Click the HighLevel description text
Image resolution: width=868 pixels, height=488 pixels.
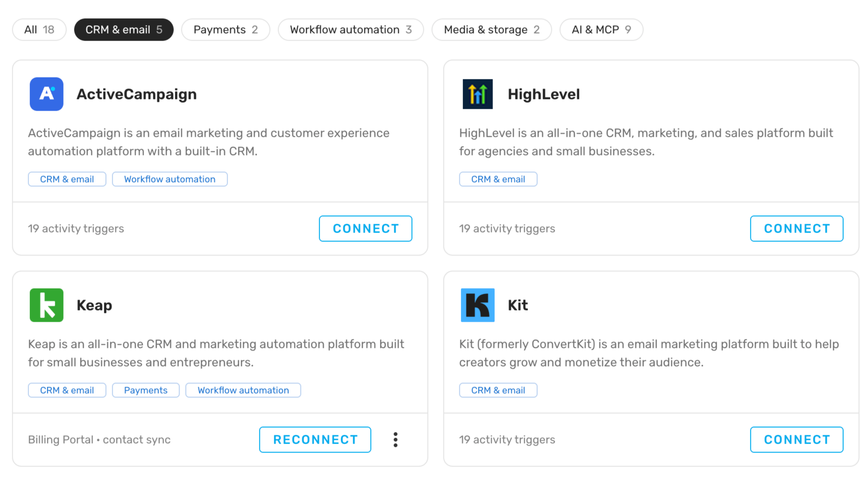tap(646, 142)
